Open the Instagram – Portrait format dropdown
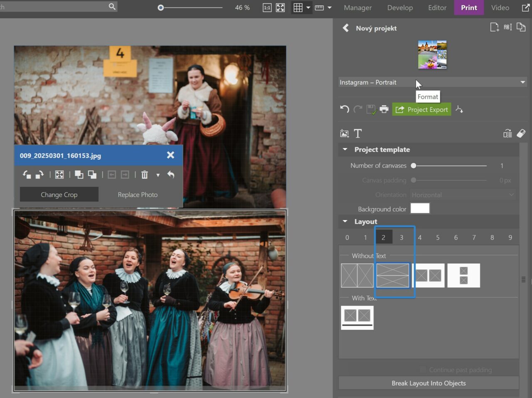532x398 pixels. 432,82
